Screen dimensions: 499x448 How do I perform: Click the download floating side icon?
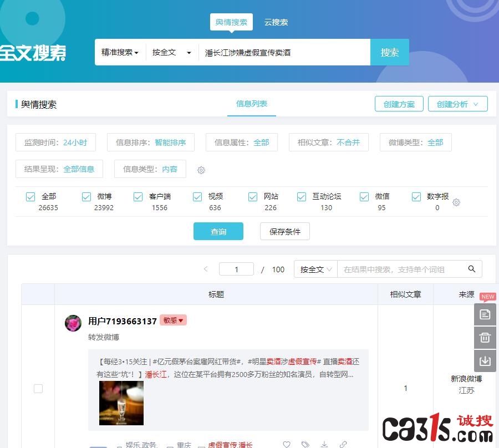(x=485, y=361)
